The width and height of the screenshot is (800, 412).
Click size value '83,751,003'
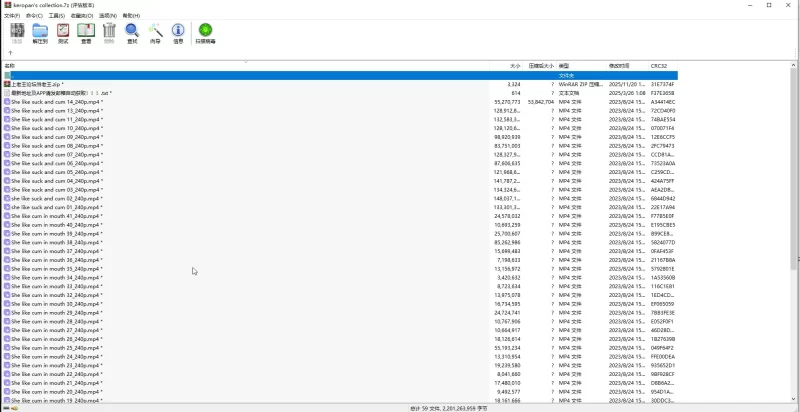click(x=508, y=145)
